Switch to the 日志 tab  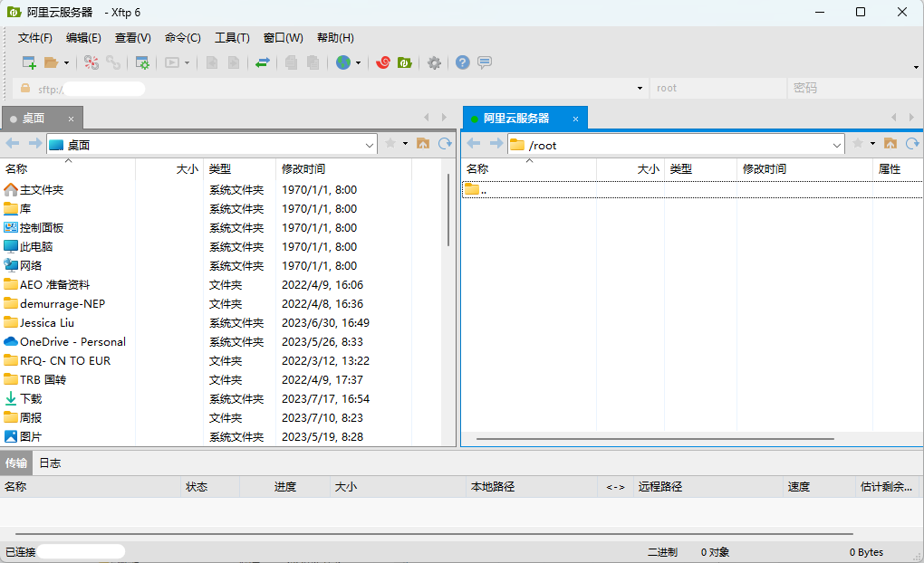click(x=50, y=463)
